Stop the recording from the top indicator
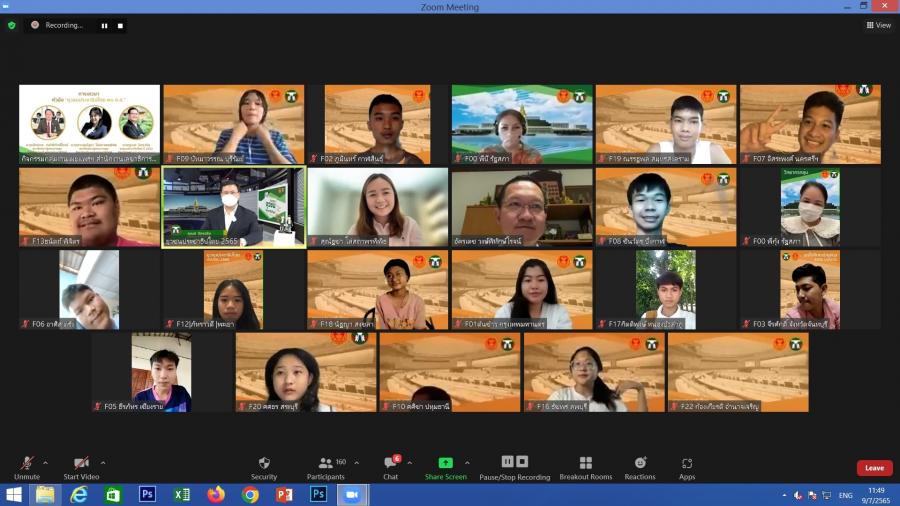 point(120,25)
